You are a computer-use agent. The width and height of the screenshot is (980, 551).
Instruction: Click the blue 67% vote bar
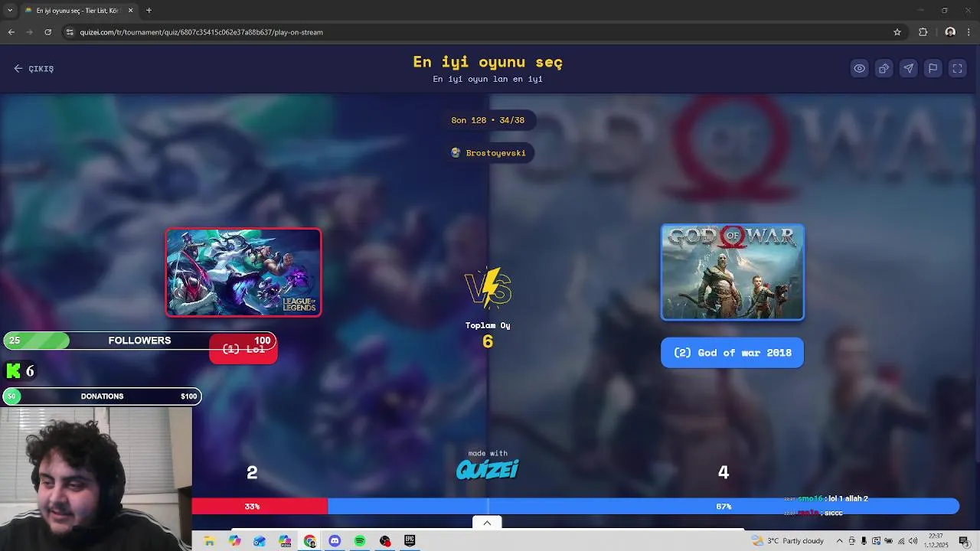[643, 506]
